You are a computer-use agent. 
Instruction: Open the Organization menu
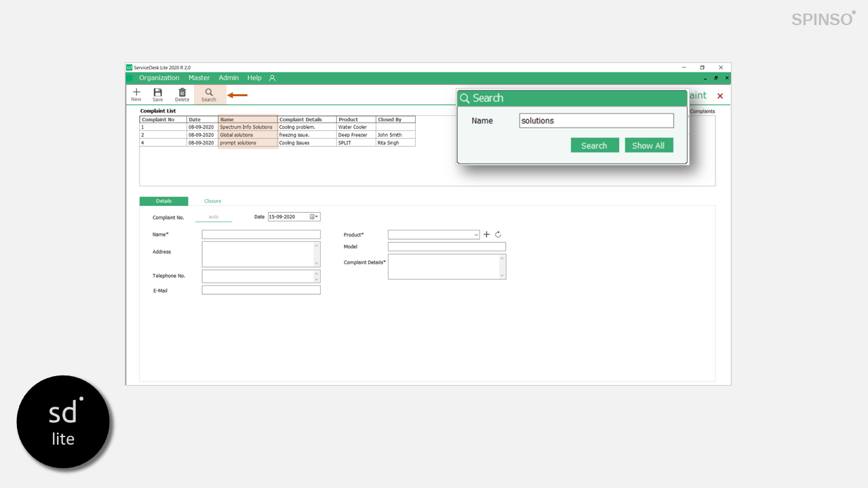(159, 78)
